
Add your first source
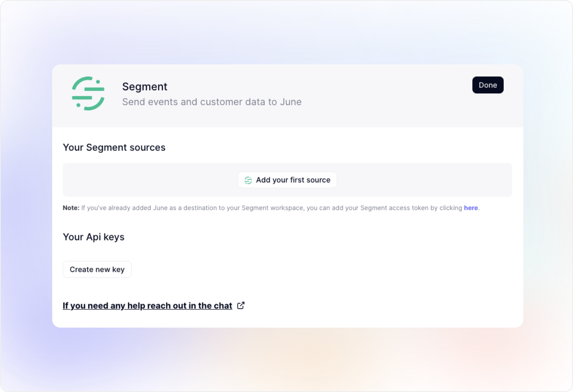(287, 180)
